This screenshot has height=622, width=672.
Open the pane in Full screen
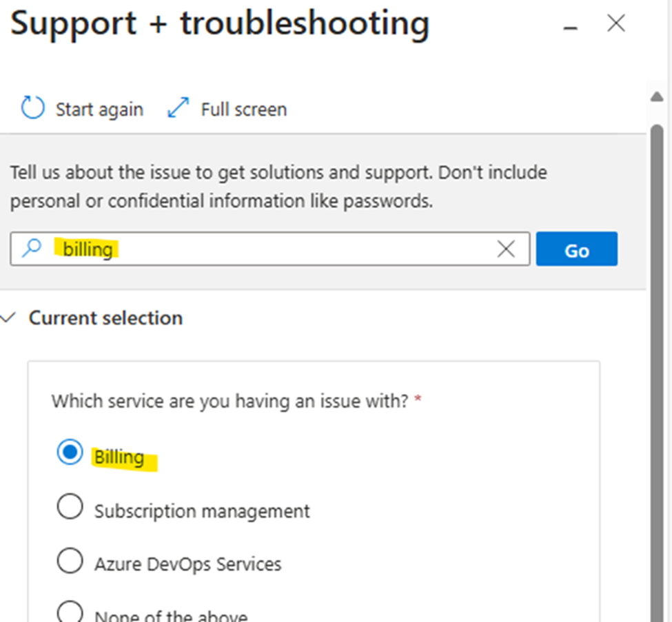coord(243,108)
